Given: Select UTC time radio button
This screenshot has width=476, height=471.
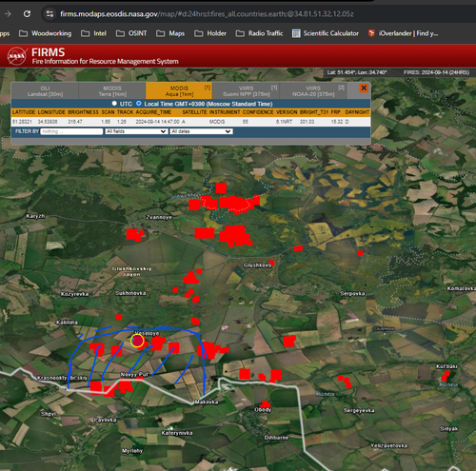Looking at the screenshot, I should click(x=114, y=104).
